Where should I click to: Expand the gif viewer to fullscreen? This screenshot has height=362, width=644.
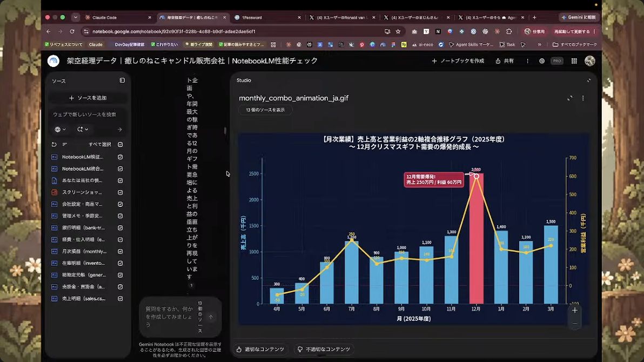click(569, 98)
